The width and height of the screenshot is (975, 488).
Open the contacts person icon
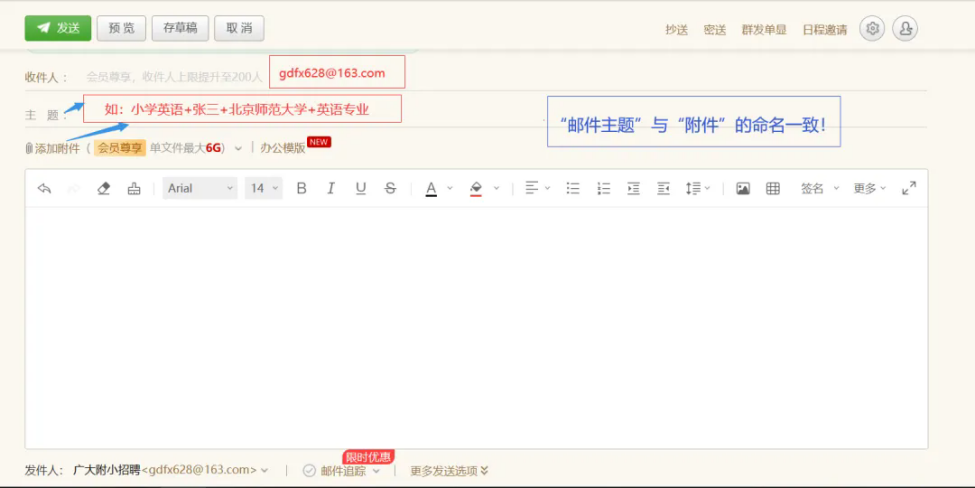[905, 29]
